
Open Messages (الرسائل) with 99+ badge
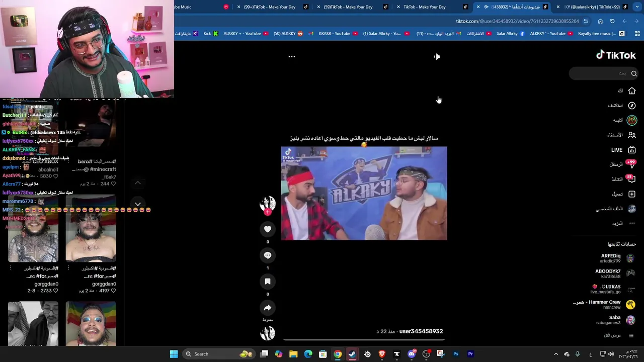click(x=631, y=164)
